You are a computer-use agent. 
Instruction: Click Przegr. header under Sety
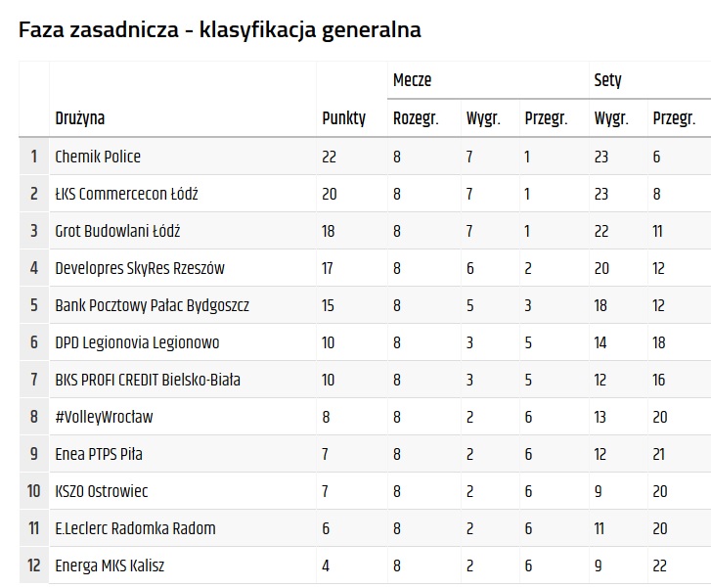pos(674,118)
